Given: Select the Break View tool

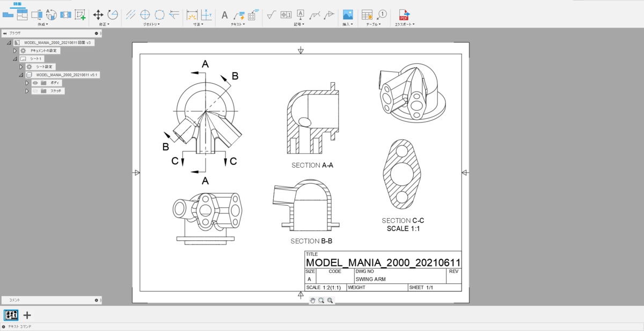Looking at the screenshot, I should pos(65,15).
